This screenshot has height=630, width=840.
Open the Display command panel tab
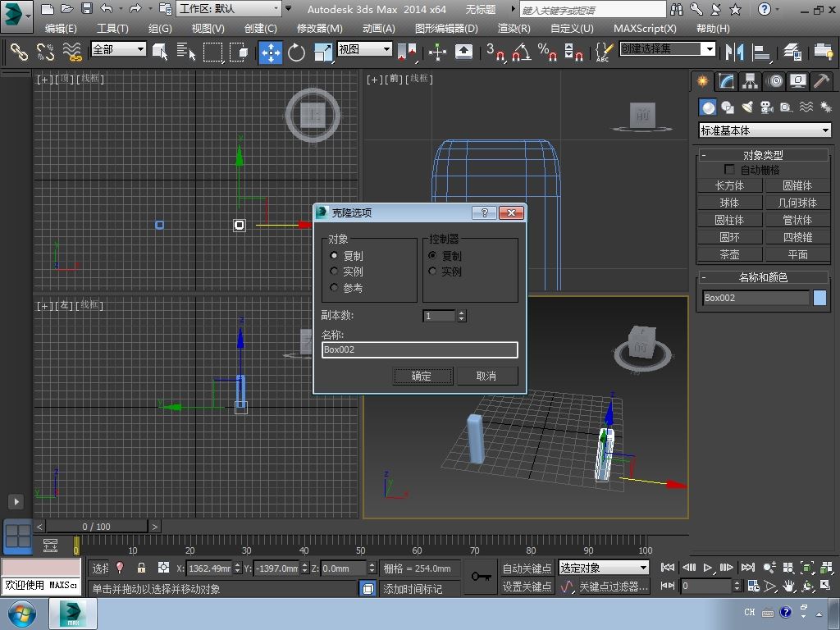(x=797, y=81)
